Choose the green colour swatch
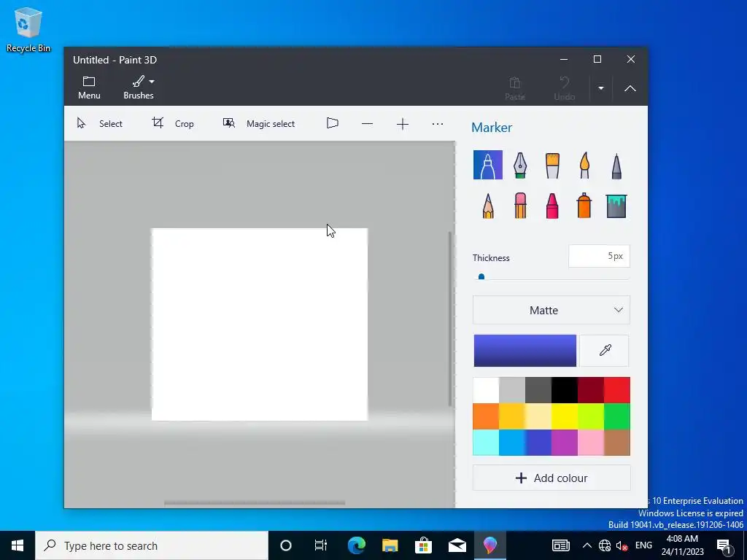This screenshot has height=560, width=747. (x=617, y=416)
